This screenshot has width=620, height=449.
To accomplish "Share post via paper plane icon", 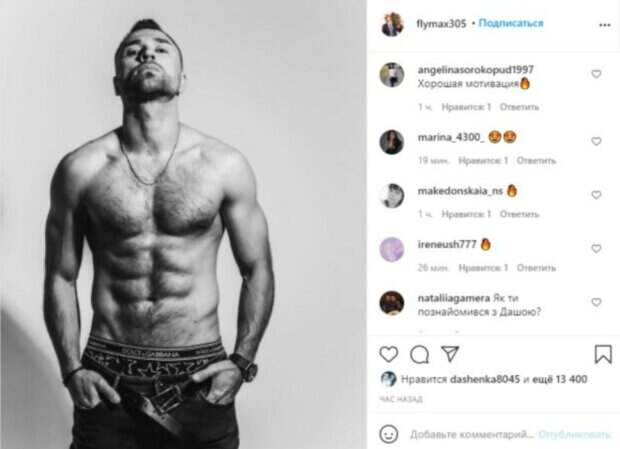I will [x=450, y=353].
